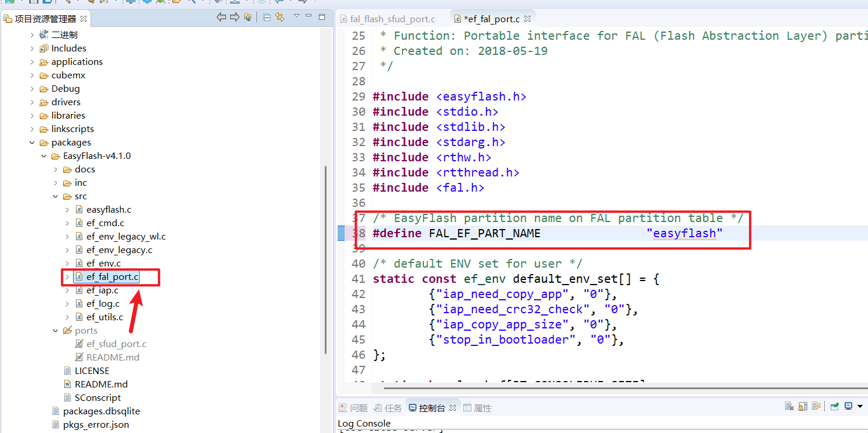868x433 pixels.
Task: Clear the console output
Action: 789,407
